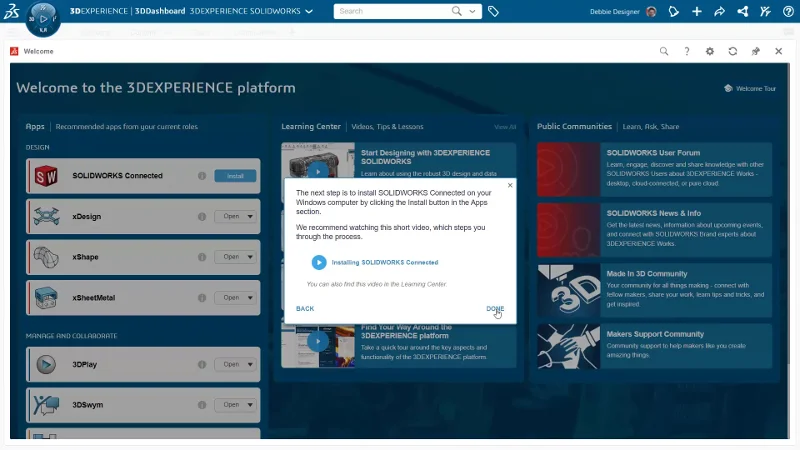Click the share arrow icon in top bar
Screen dimensions: 800x450
tap(719, 12)
